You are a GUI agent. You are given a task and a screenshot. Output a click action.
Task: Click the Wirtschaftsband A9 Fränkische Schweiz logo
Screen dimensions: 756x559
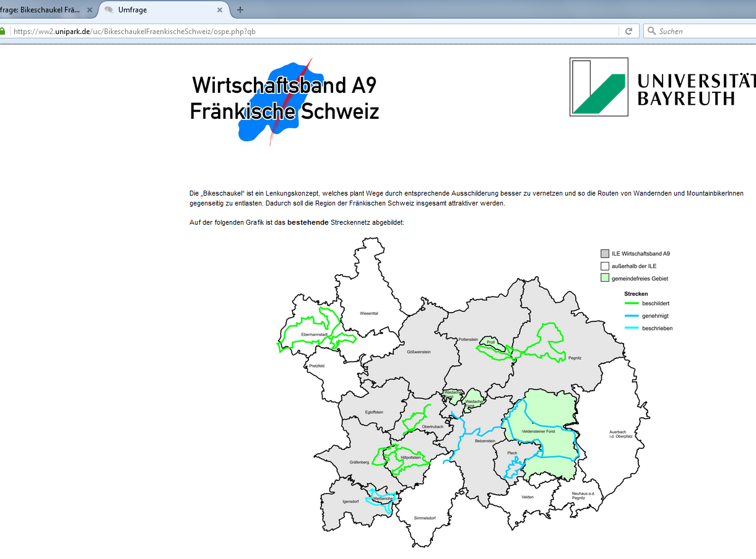pos(284,101)
